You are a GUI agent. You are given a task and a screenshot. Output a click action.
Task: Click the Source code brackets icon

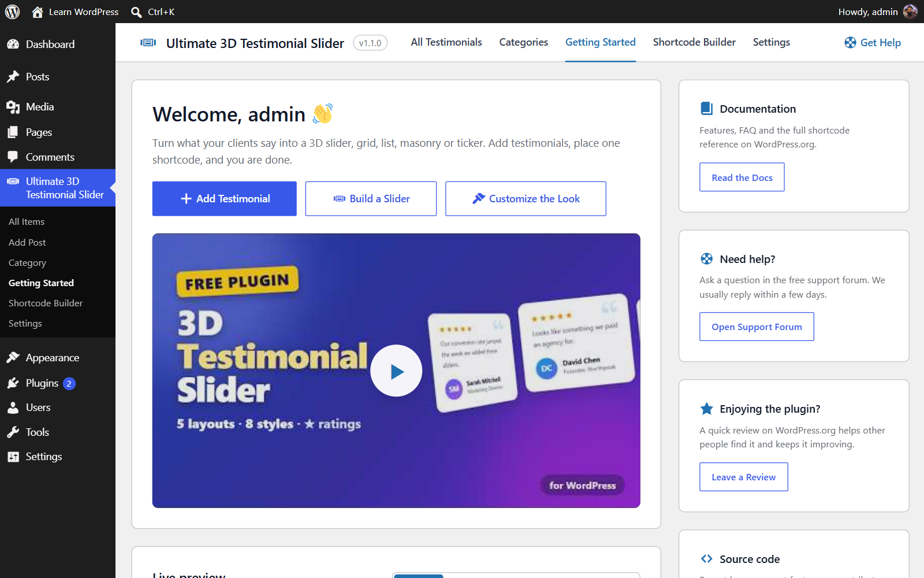[x=706, y=559]
